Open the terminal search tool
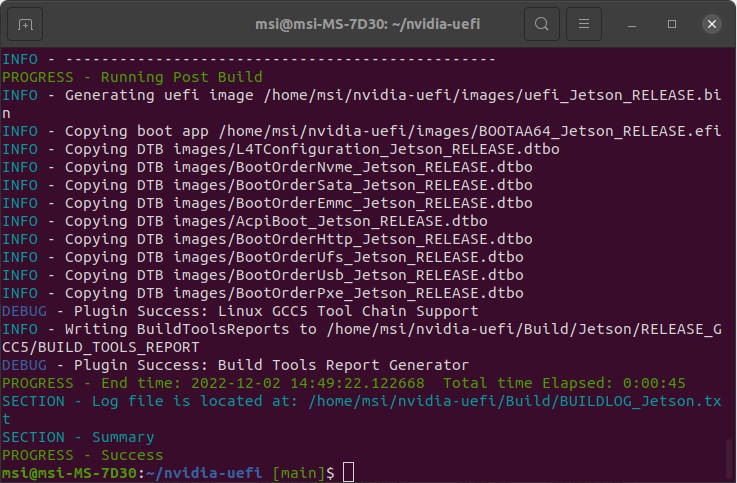Screen dimensions: 737x483 541,24
